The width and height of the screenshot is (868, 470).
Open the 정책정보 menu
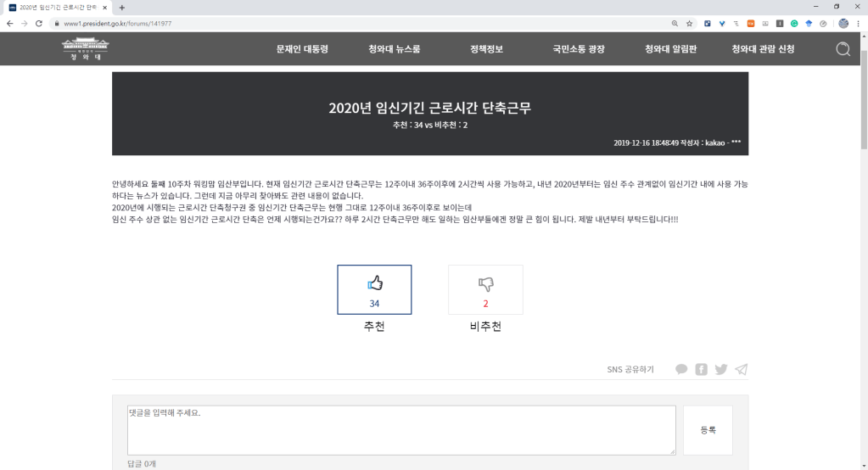click(486, 49)
